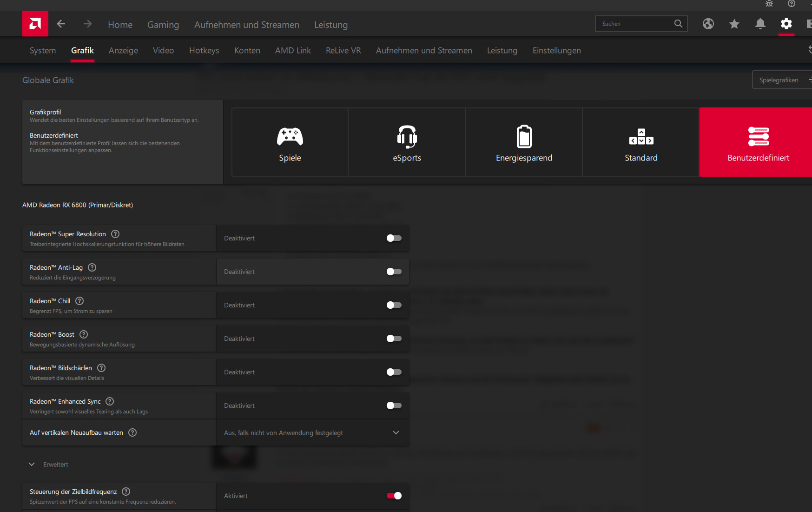Switch to Einstellungen settings tab
812x512 pixels.
click(557, 50)
